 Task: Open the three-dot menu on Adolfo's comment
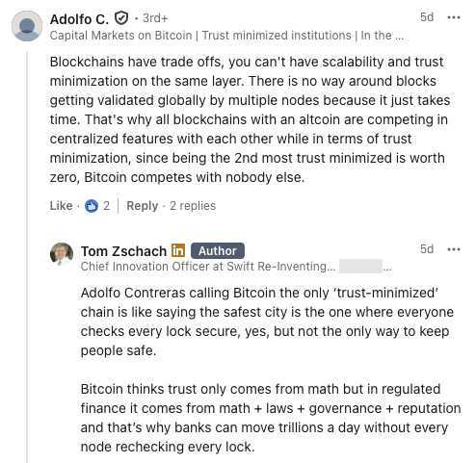454,17
